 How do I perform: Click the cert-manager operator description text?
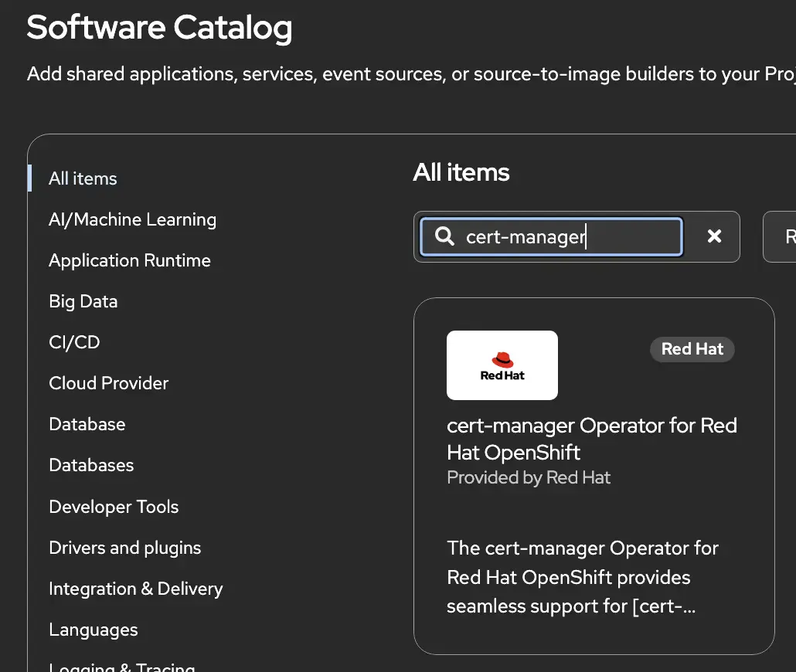[583, 577]
